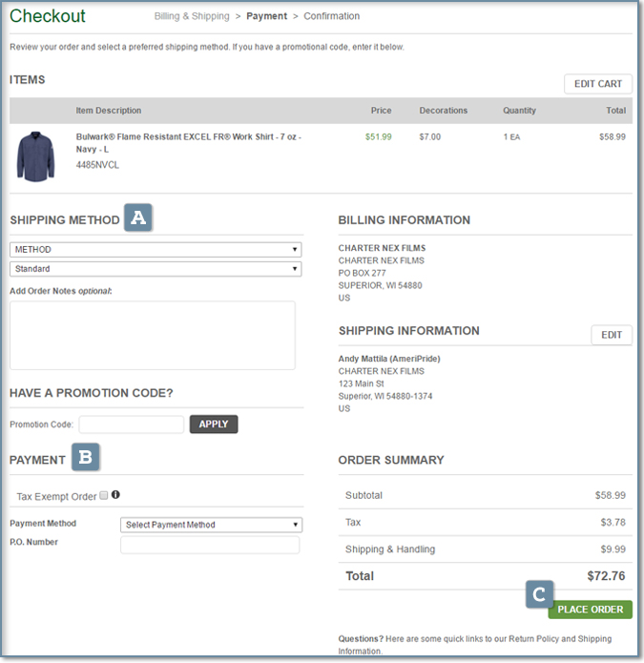Focus the Promotion Code text field
Viewport: 644px width, 663px height.
131,425
